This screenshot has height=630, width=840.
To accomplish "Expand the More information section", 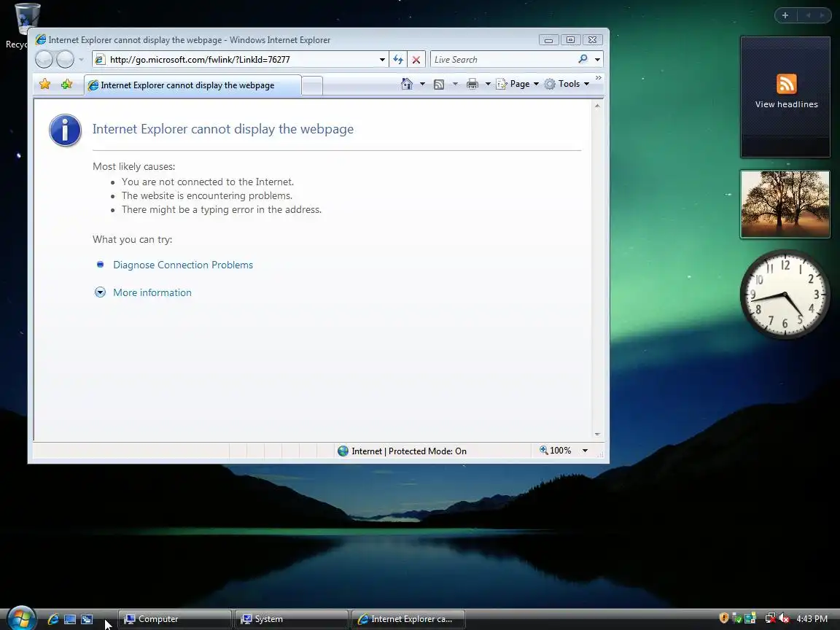I will coord(152,292).
